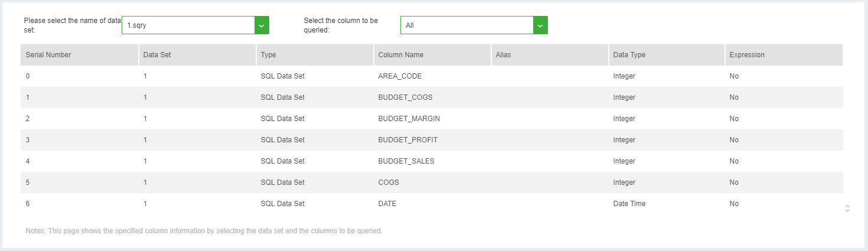
Task: Click green arrow of data set dropdown
Action: 262,25
